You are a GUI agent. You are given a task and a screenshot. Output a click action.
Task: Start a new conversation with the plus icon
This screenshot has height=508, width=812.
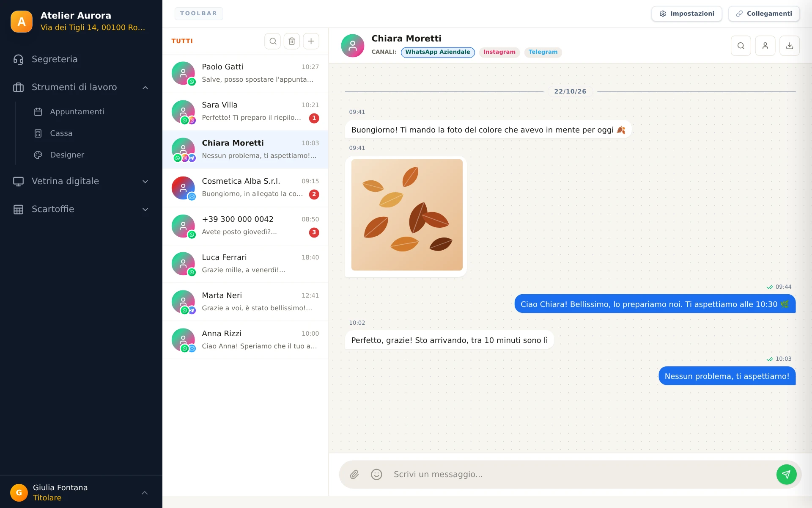pos(311,41)
